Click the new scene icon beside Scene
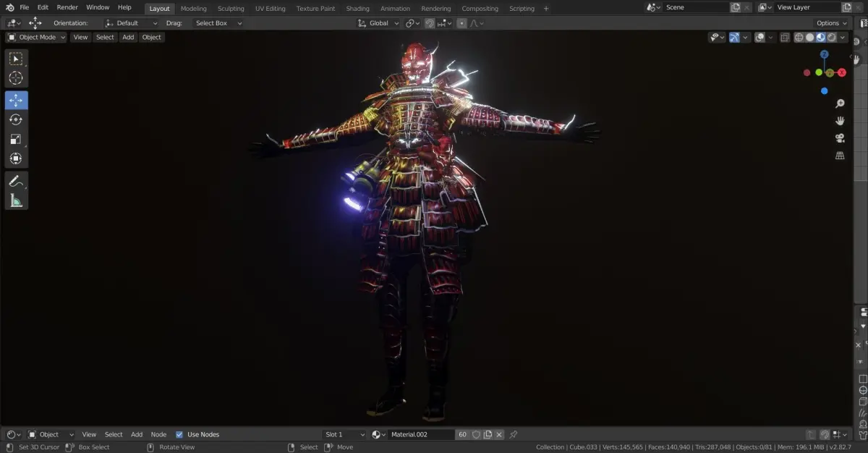The image size is (868, 453). coord(736,7)
